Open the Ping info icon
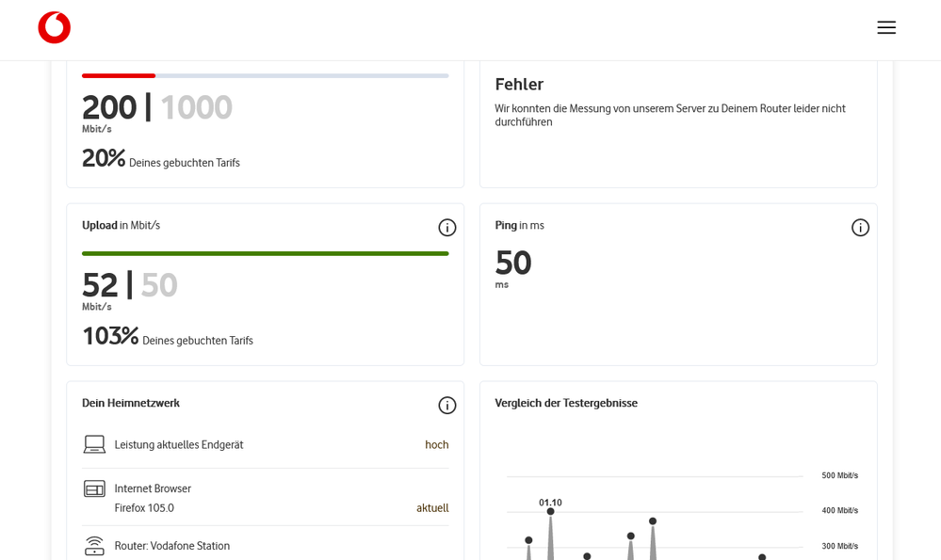The width and height of the screenshot is (941, 560). click(x=860, y=228)
